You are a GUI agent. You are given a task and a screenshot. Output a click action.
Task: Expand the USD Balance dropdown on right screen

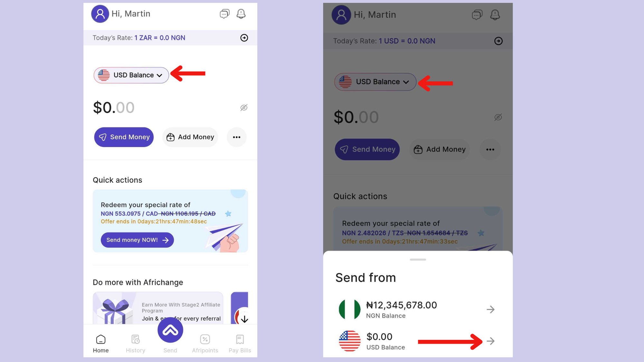click(x=375, y=82)
